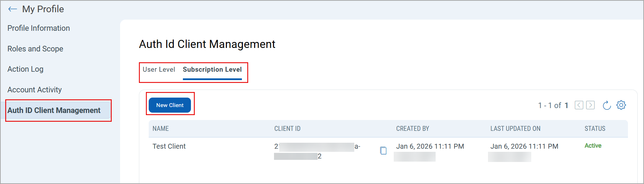The height and width of the screenshot is (184, 644).
Task: Open table settings gear
Action: [621, 105]
